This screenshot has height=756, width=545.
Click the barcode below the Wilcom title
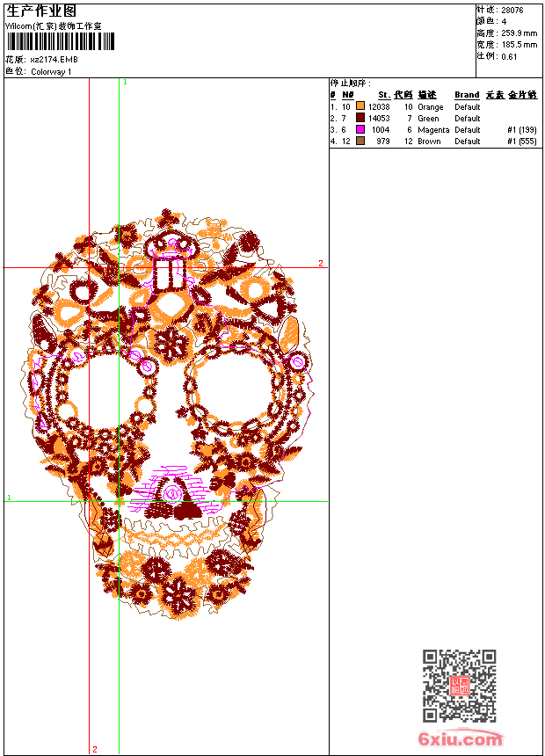click(61, 42)
